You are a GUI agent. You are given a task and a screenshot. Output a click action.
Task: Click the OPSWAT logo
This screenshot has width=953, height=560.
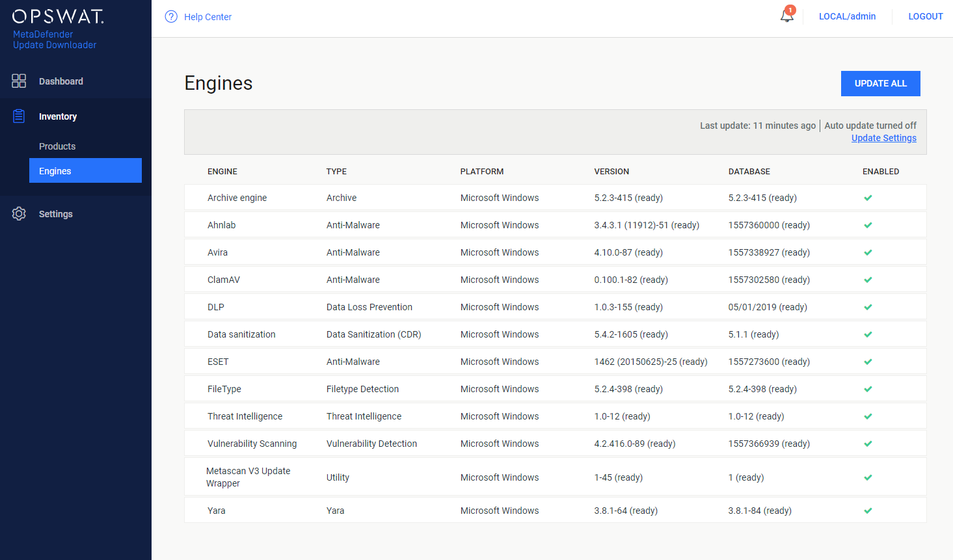(58, 16)
